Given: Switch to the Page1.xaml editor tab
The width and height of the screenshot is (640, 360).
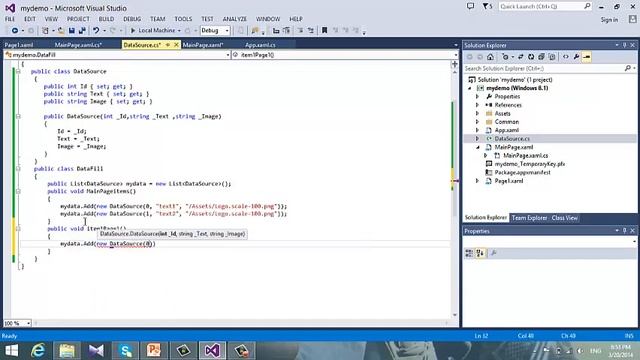Looking at the screenshot, I should [x=19, y=45].
